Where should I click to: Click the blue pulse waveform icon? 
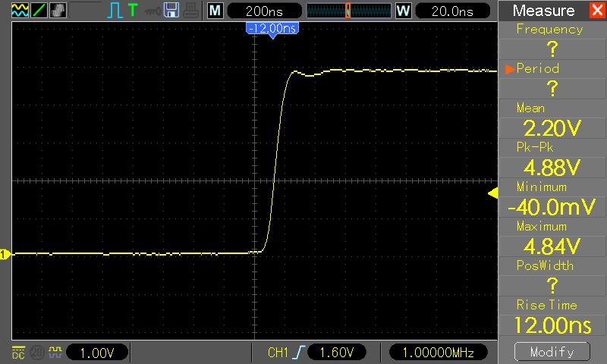pyautogui.click(x=114, y=11)
